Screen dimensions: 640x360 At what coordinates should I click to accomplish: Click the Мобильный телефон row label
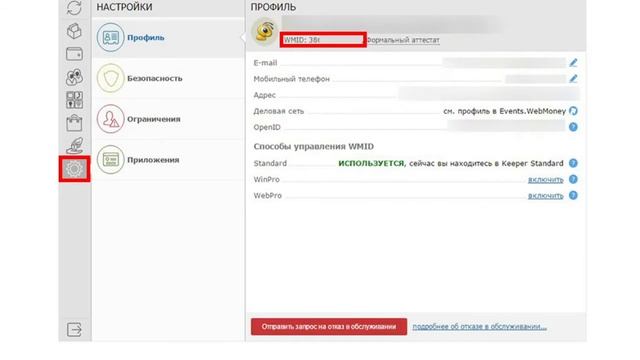(x=291, y=79)
